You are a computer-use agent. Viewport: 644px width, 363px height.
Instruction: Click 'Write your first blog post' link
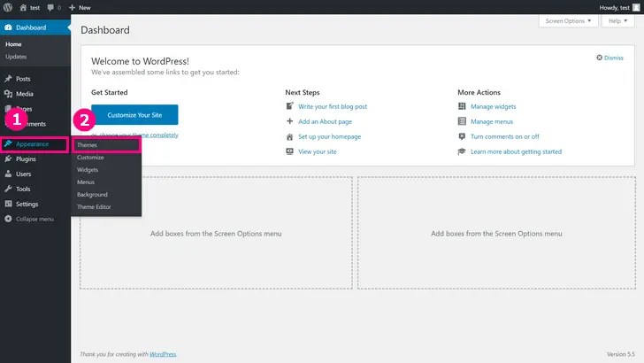click(x=333, y=106)
